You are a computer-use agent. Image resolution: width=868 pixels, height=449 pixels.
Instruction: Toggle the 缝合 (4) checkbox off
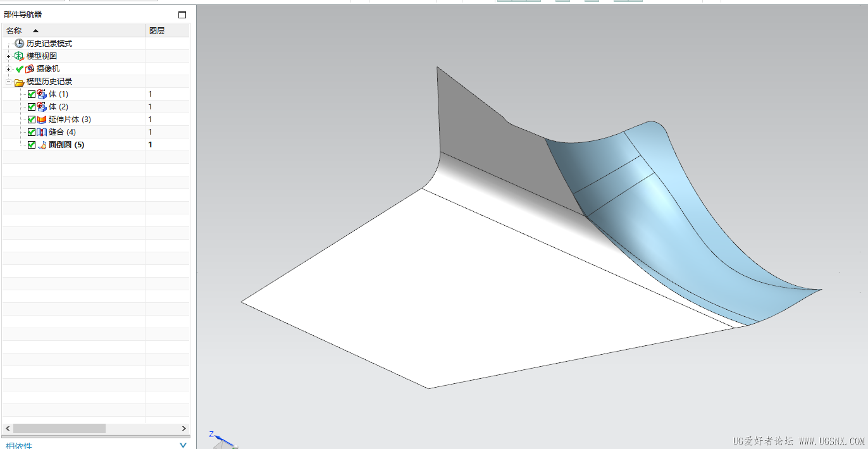[31, 132]
